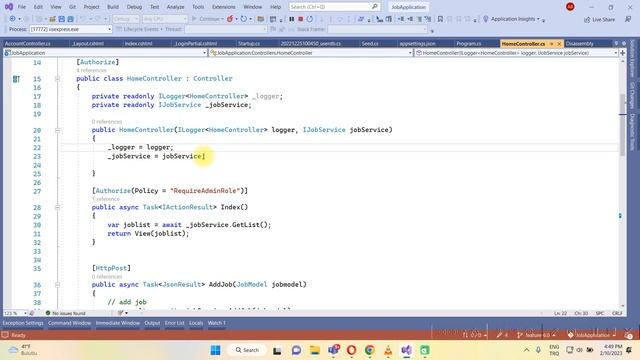Screen dimensions: 640x360
Task: Open the Watch 1 tab
Action: coord(216,323)
